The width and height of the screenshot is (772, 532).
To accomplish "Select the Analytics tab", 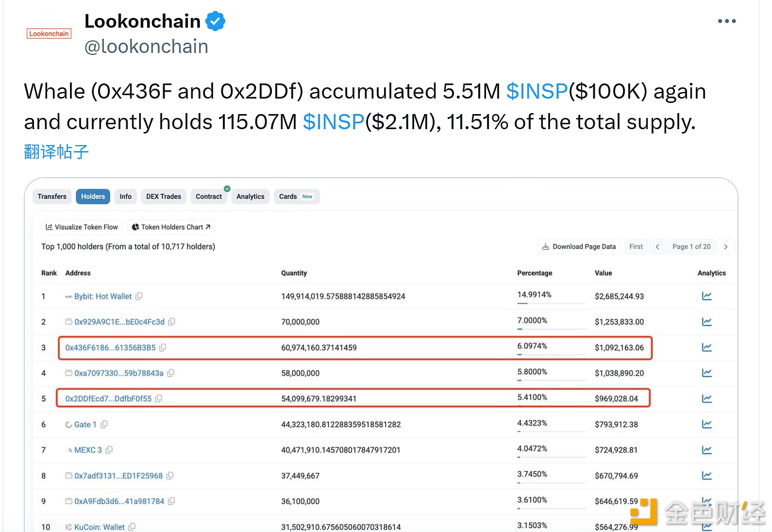I will click(250, 197).
